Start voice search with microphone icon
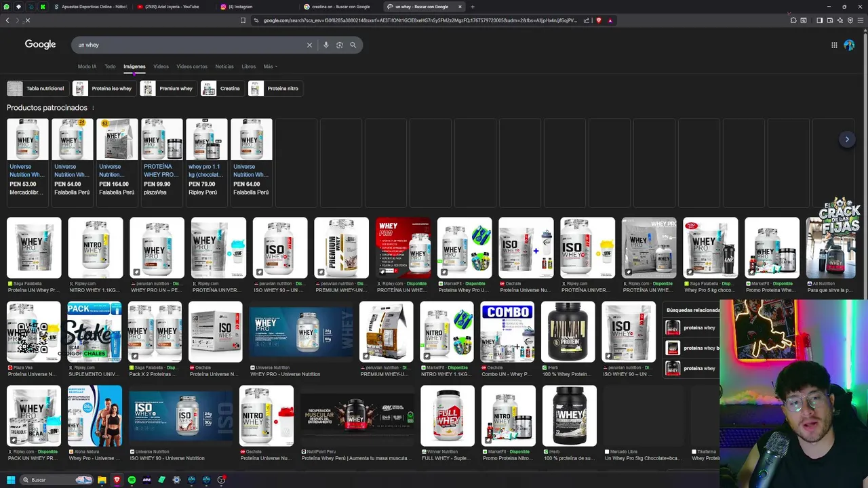 pos(326,45)
